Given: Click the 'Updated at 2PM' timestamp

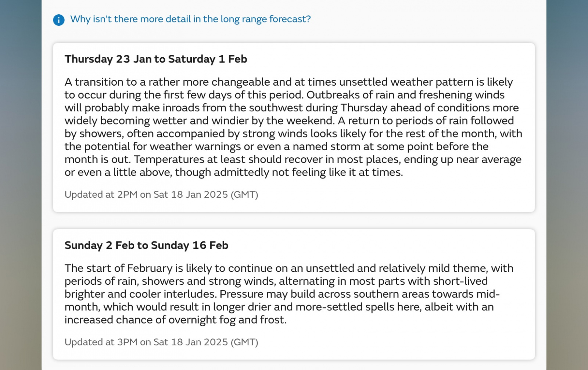Looking at the screenshot, I should (x=161, y=194).
